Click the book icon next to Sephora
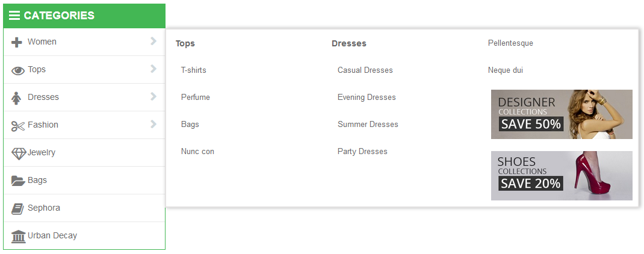Screen dimensions: 644x254 coord(17,209)
